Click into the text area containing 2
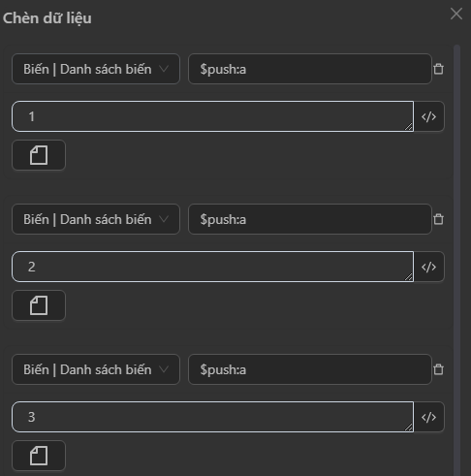Image resolution: width=471 pixels, height=476 pixels. tap(212, 267)
